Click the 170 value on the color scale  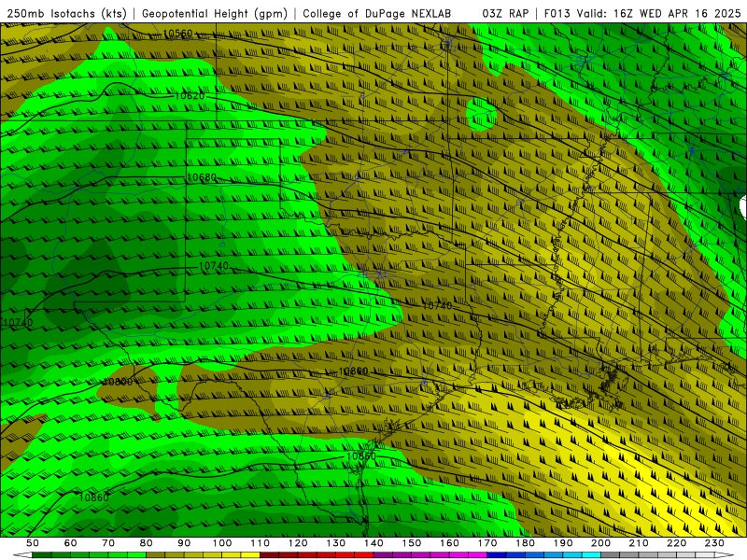[x=487, y=543]
